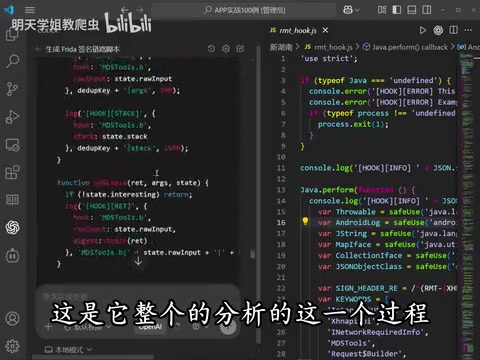Image resolution: width=480 pixels, height=360 pixels.
Task: Toggle the bottom panel visibility
Action: 412,10
